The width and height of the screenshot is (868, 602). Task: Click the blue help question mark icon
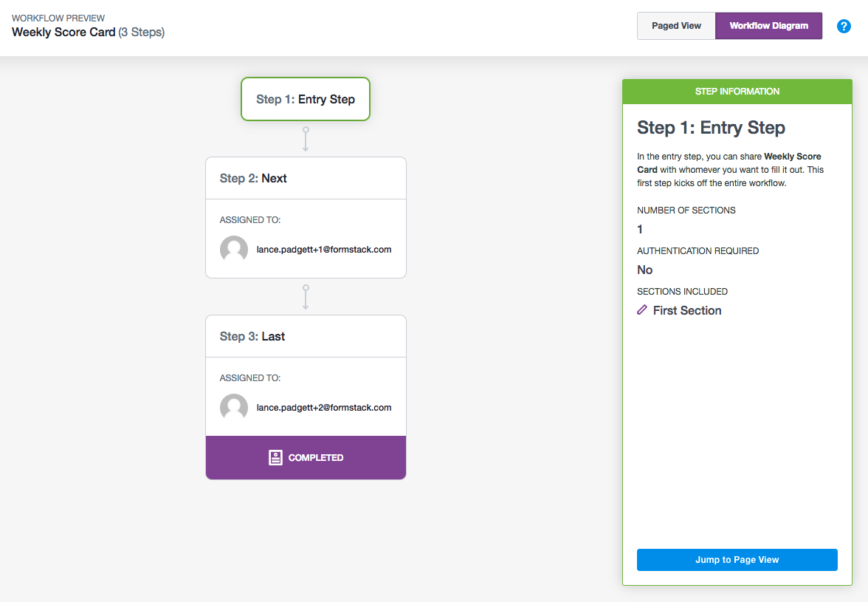844,26
